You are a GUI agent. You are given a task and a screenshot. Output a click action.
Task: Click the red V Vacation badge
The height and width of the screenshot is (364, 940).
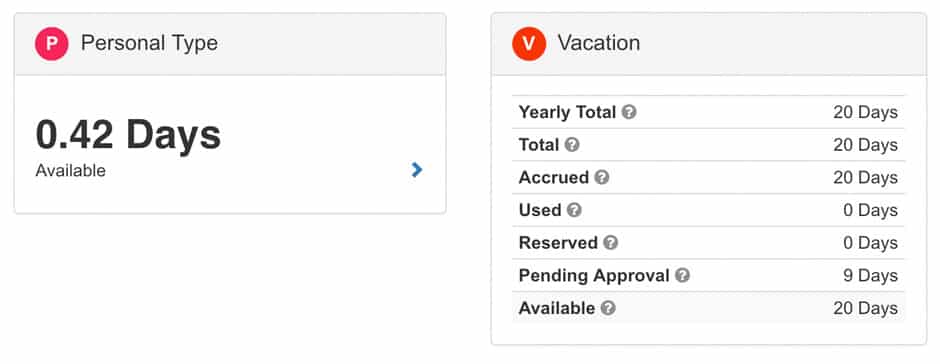529,43
